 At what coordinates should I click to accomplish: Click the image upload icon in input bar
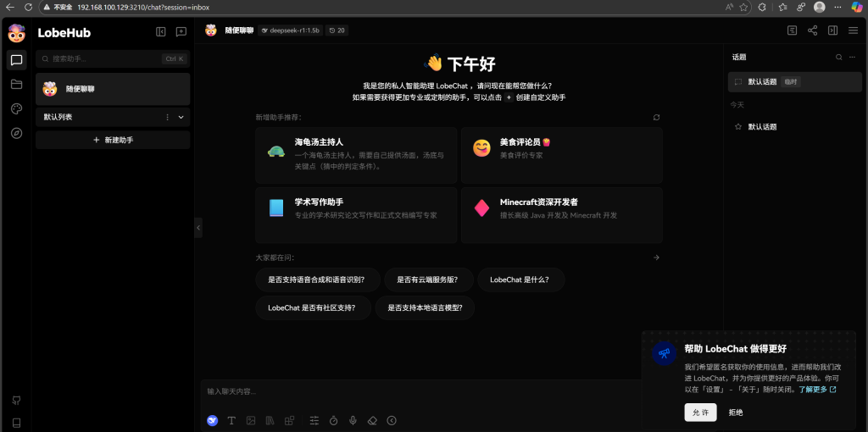(251, 420)
